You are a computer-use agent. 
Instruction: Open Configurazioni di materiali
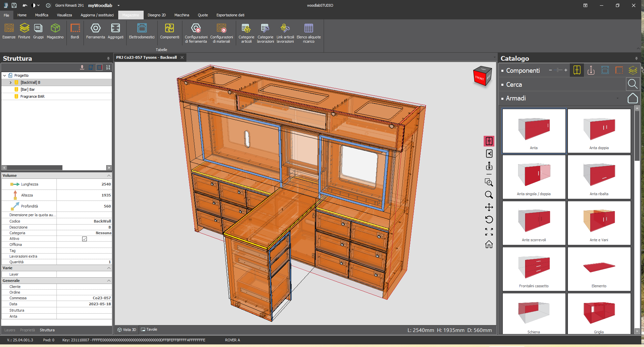pos(221,33)
